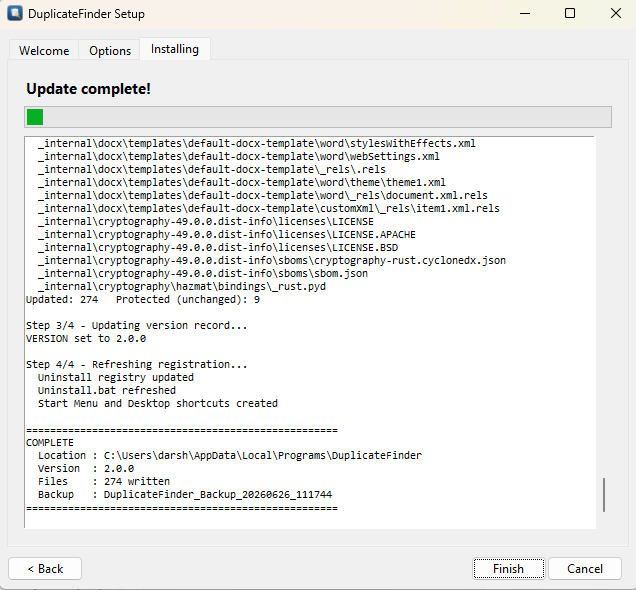The width and height of the screenshot is (636, 590).
Task: Click the 'Updated: 274' summary line
Action: click(x=143, y=300)
